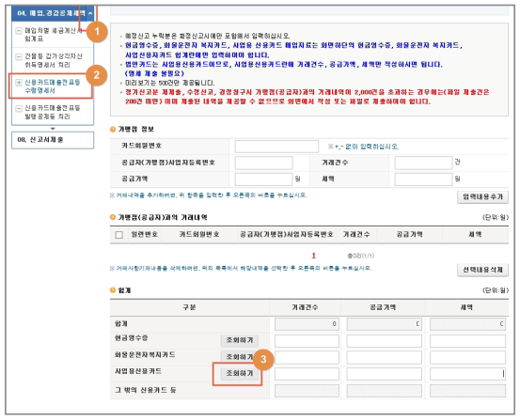The image size is (520, 420).
Task: Open 매입처별 세금계산서 합계표 menu item
Action: [53, 35]
